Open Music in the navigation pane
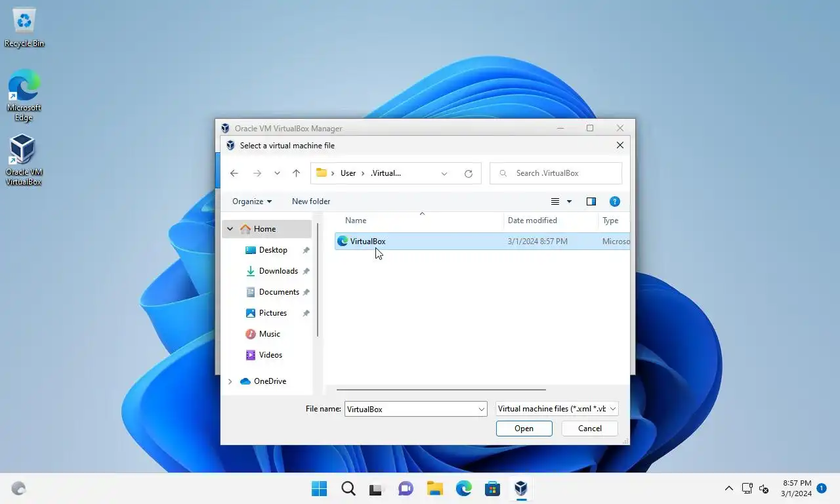Image resolution: width=840 pixels, height=504 pixels. pos(270,334)
